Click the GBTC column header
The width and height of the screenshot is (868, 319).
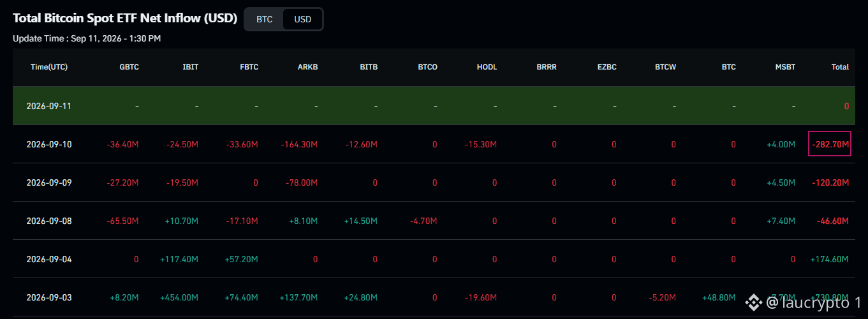coord(129,67)
